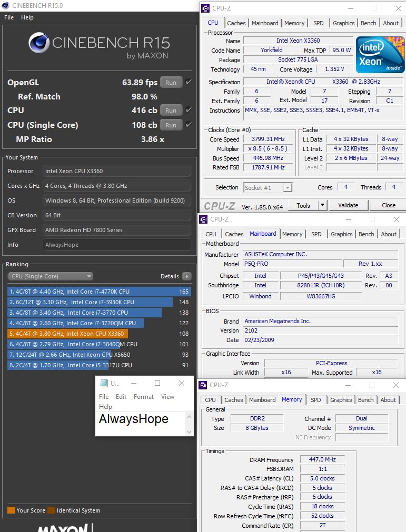406x532 pixels.
Task: Click Cinebench title bar app icon
Action: point(5,5)
